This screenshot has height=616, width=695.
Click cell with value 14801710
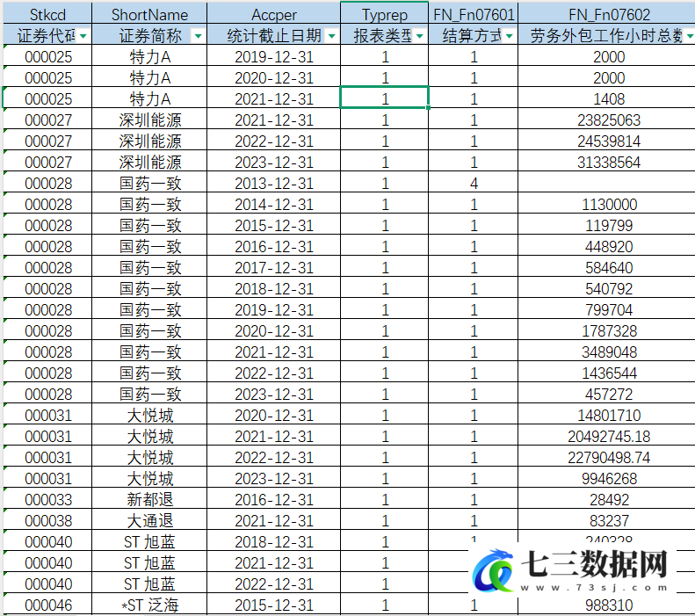point(607,416)
